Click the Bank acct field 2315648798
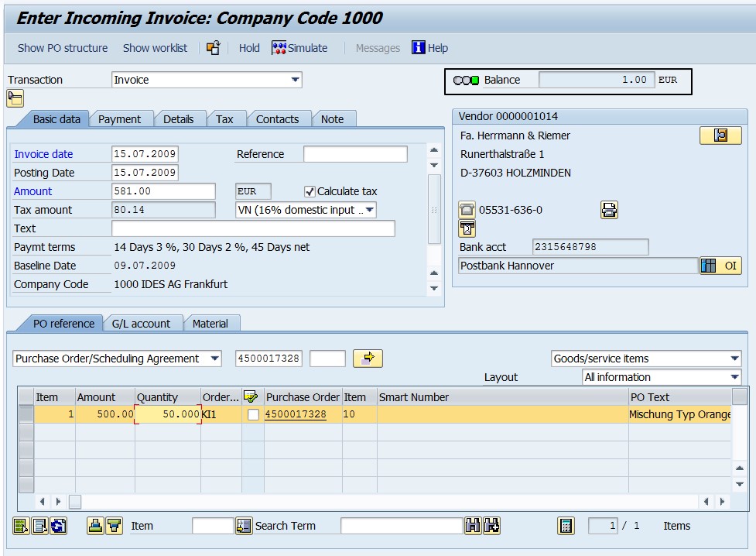The width and height of the screenshot is (756, 556). click(x=590, y=246)
